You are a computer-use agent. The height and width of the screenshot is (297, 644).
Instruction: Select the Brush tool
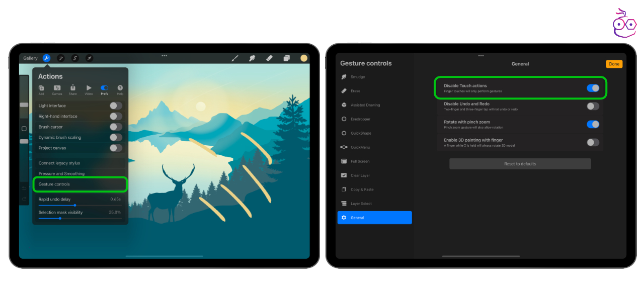235,58
